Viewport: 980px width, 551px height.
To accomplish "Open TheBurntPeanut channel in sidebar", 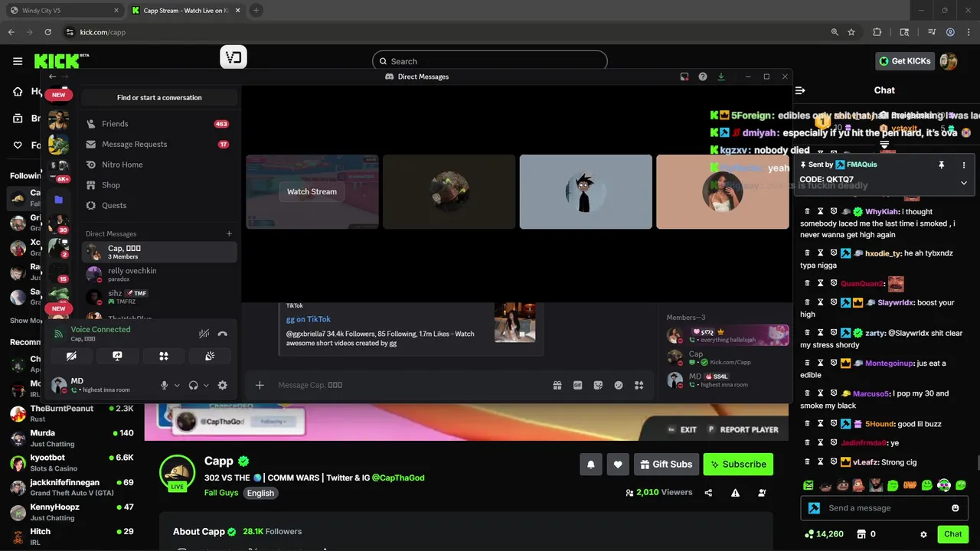I will tap(71, 413).
